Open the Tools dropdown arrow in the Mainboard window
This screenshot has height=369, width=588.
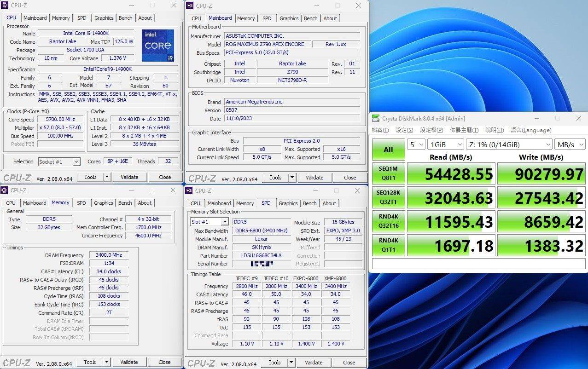click(x=292, y=177)
